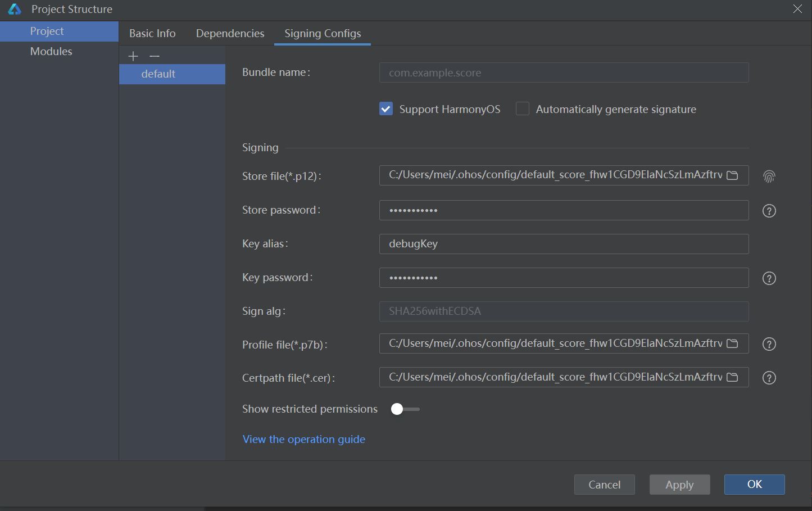812x511 pixels.
Task: Select Project in the left sidebar
Action: (59, 31)
